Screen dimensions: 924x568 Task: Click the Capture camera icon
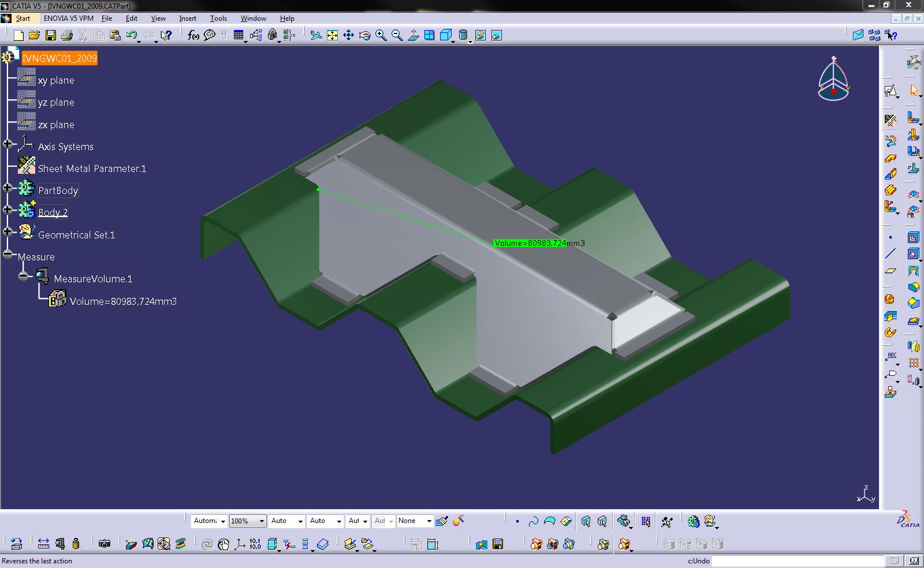coord(104,543)
